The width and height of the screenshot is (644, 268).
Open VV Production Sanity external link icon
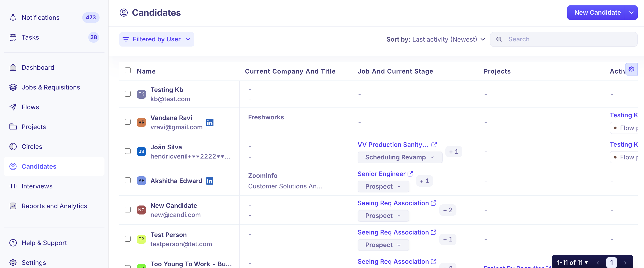click(x=434, y=145)
